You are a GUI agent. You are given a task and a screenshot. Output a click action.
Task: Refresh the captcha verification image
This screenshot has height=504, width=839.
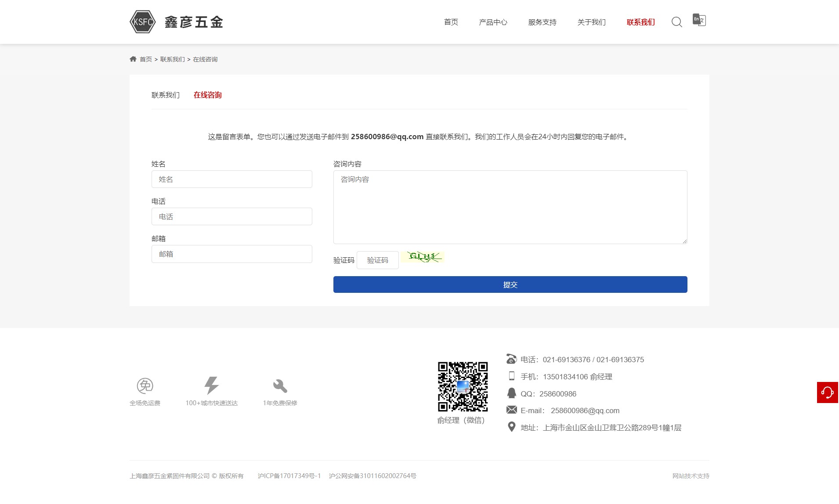423,257
